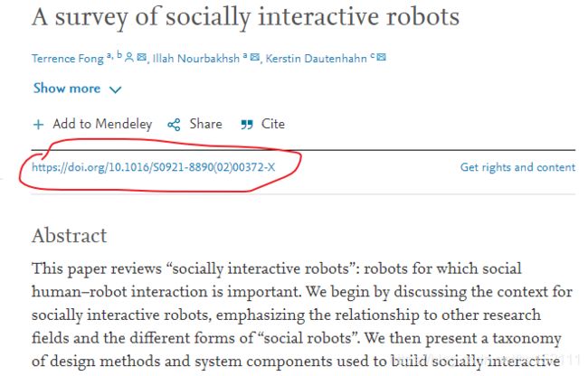Click the Abstract section heading
Viewport: 588px width, 376px height.
click(70, 236)
